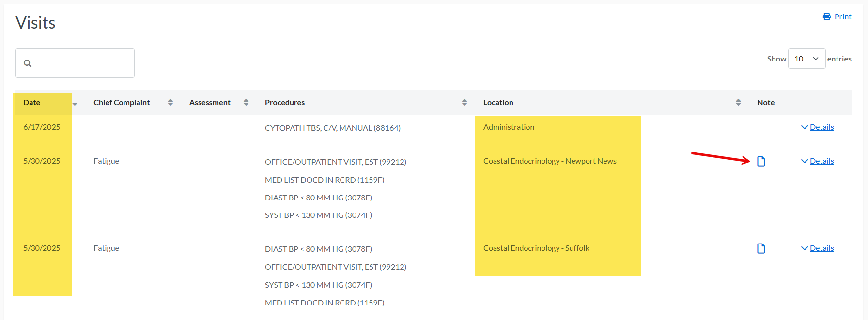868x320 pixels.
Task: Select the Assessment column header
Action: click(x=210, y=102)
